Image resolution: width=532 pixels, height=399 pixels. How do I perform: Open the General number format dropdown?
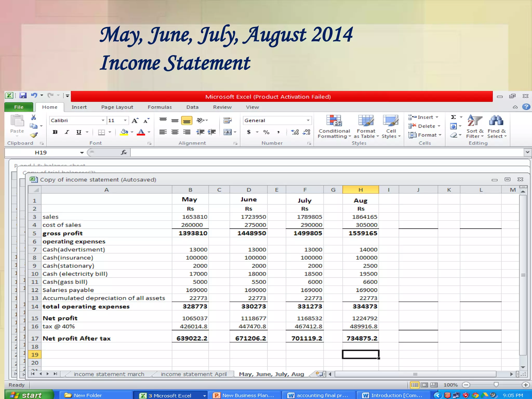(308, 120)
